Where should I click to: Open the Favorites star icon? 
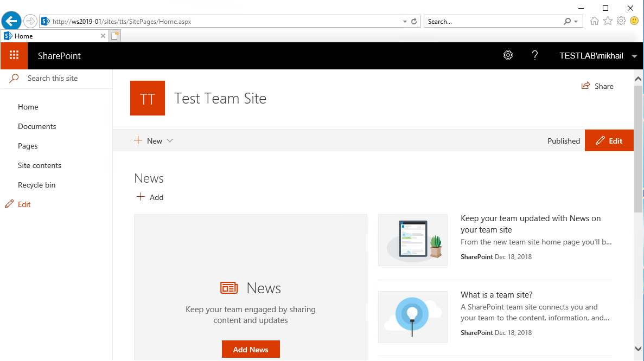tap(608, 21)
